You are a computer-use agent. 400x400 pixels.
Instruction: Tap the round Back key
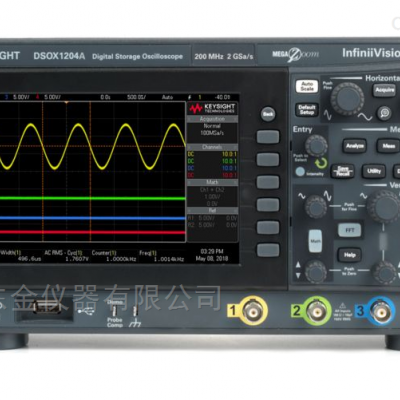pos(268,114)
